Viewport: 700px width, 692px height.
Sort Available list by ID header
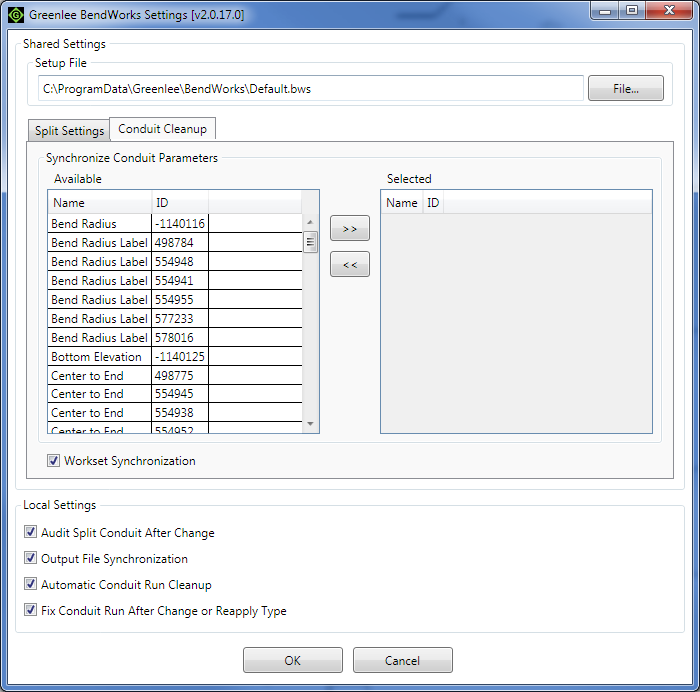click(x=180, y=203)
